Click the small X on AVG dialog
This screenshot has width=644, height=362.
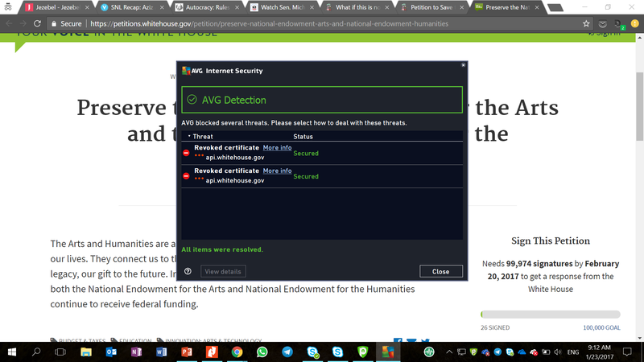tap(463, 65)
